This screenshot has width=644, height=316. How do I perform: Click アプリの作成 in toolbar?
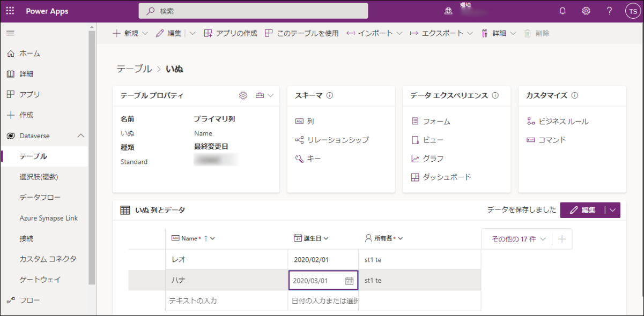click(x=231, y=33)
